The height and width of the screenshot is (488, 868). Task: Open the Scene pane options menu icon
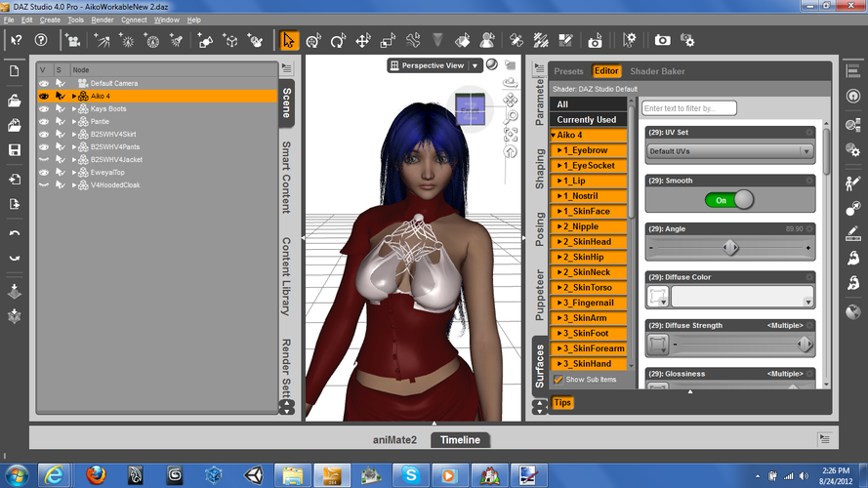287,68
